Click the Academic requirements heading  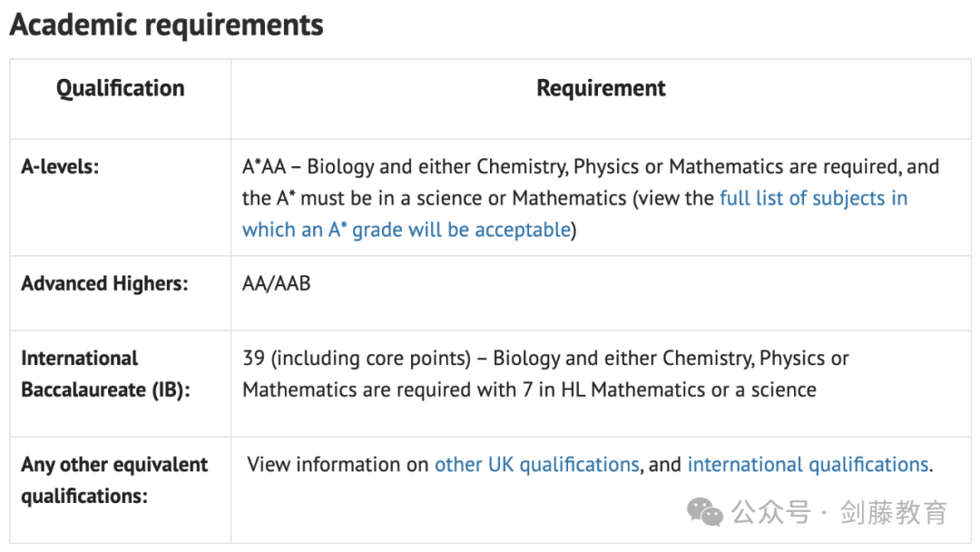pos(166,25)
